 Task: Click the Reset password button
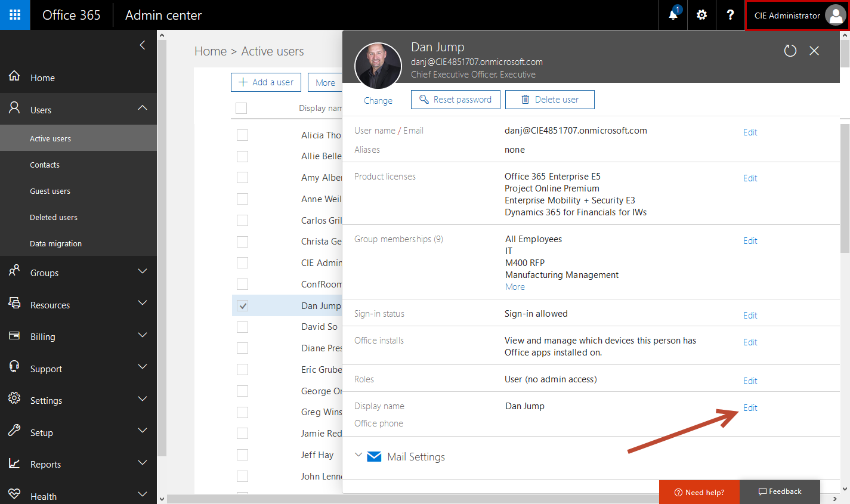tap(456, 100)
